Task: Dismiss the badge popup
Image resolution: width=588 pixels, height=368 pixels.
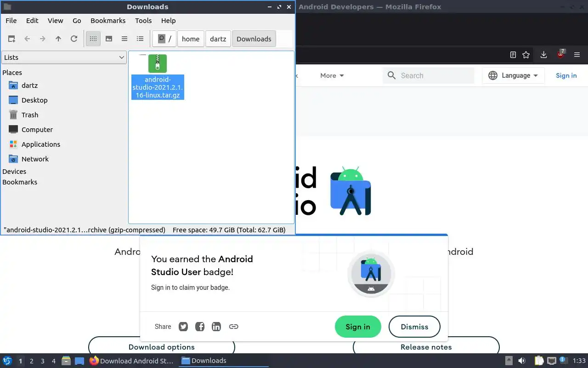Action: tap(414, 327)
